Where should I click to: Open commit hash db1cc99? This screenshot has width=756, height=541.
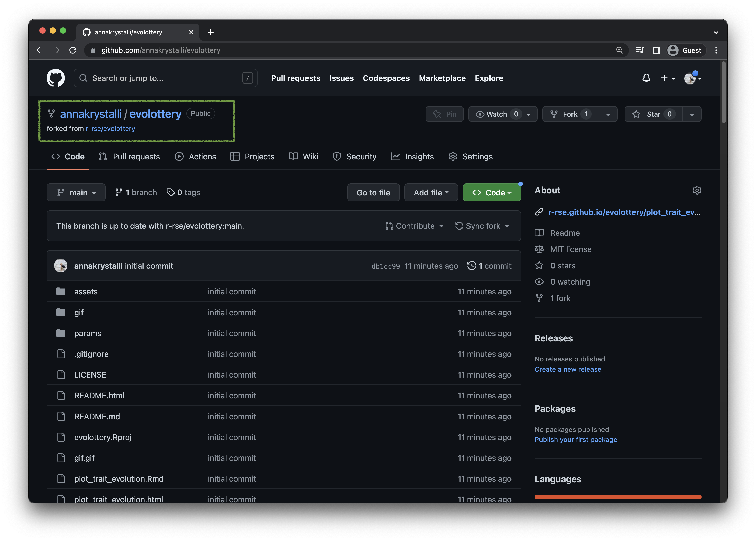pos(385,266)
